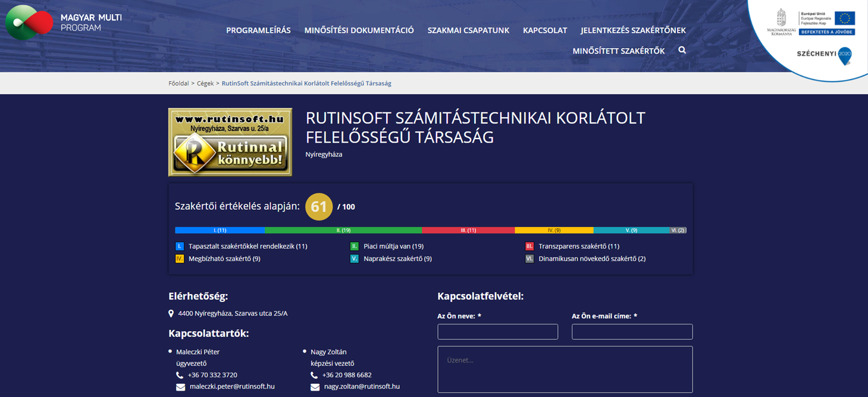Viewport: 868px width, 397px height.
Task: Click Naprakész szakértő (9) text
Action: [x=397, y=259]
